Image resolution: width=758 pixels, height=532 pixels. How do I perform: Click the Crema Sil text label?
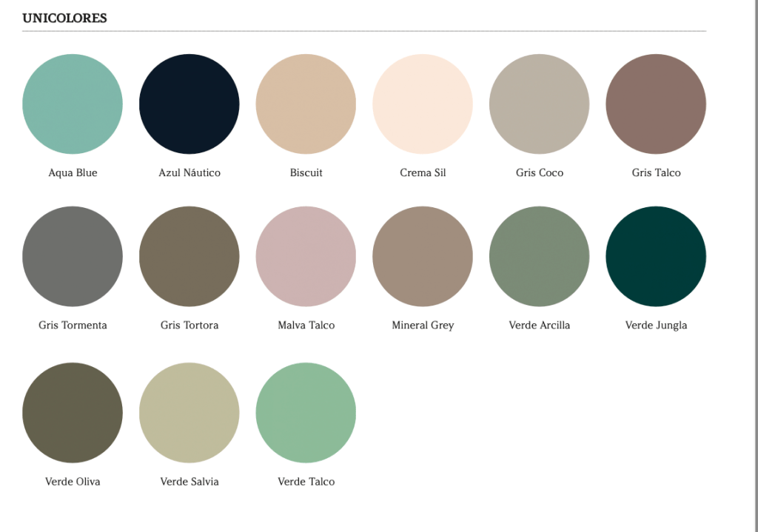[x=423, y=173]
